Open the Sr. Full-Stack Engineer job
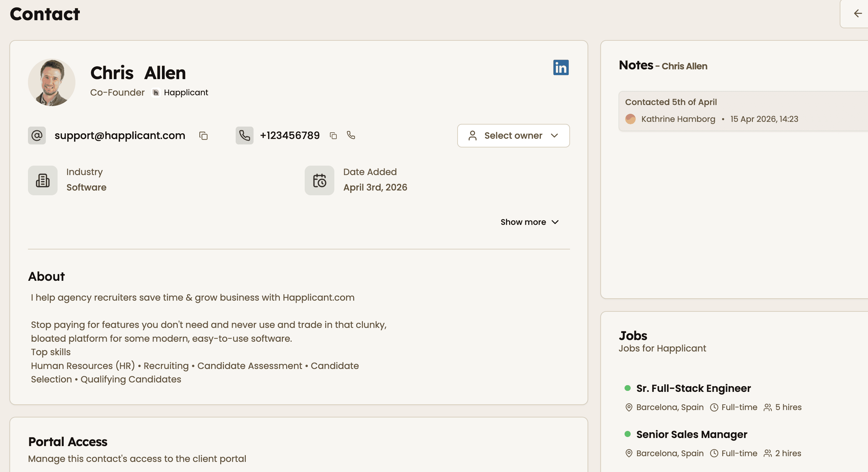The height and width of the screenshot is (472, 868). 694,388
